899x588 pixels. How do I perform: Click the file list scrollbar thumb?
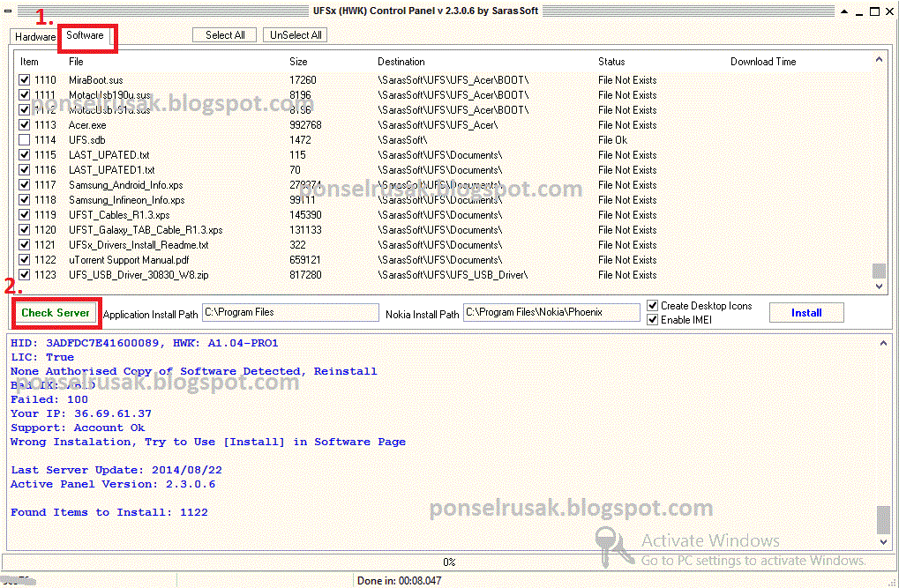coord(879,270)
